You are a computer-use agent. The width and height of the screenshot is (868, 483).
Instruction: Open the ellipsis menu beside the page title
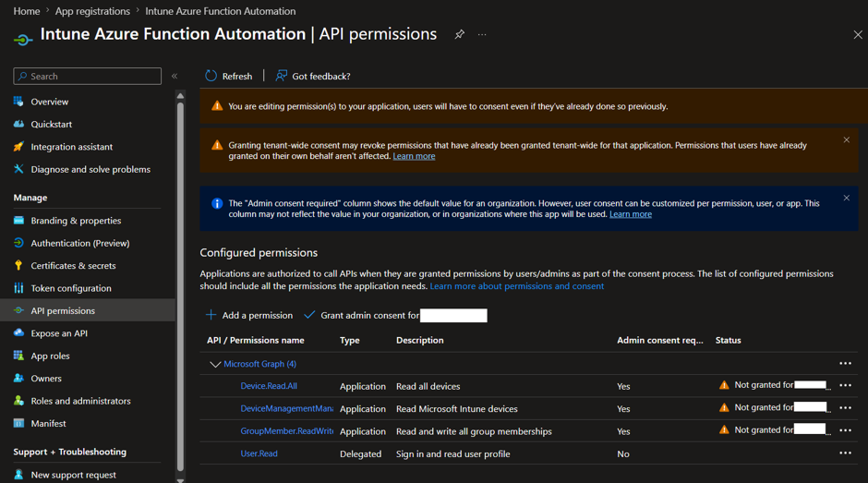click(x=482, y=34)
